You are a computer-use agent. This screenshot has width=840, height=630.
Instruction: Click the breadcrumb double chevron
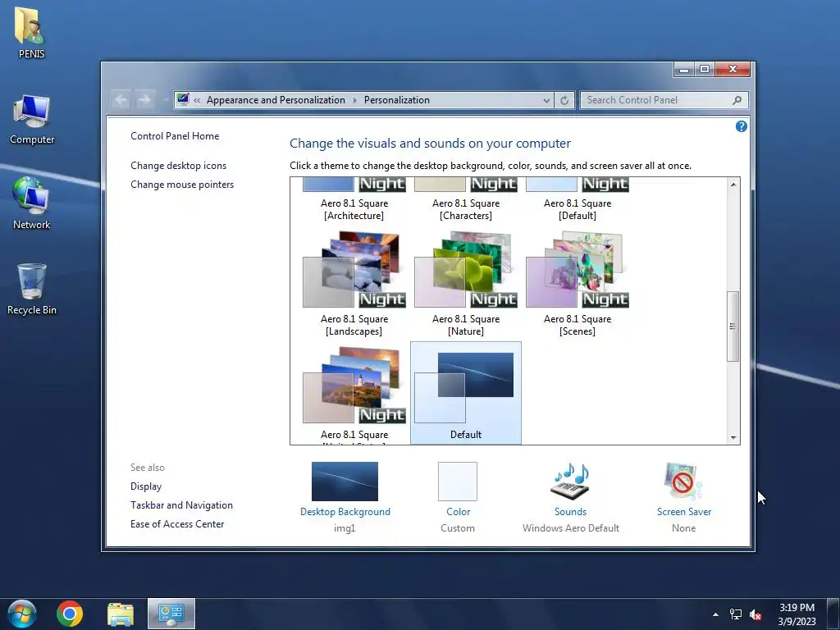click(197, 100)
